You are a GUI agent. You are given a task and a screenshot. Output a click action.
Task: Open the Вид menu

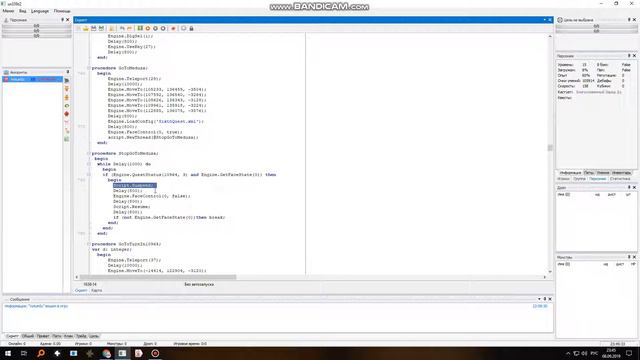[22, 11]
